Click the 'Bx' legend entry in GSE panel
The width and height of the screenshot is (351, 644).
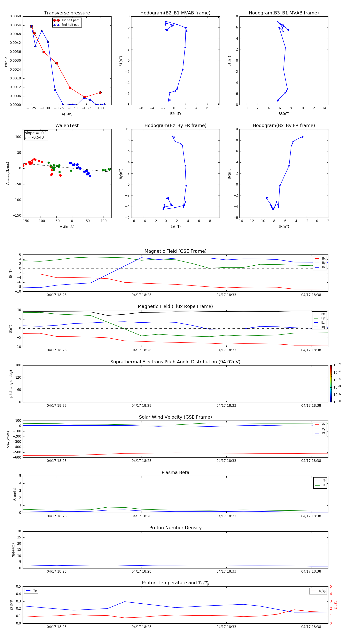pos(320,259)
